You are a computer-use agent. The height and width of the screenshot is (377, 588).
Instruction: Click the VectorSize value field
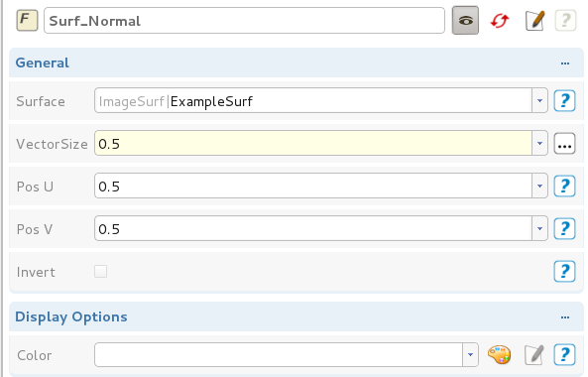point(313,143)
